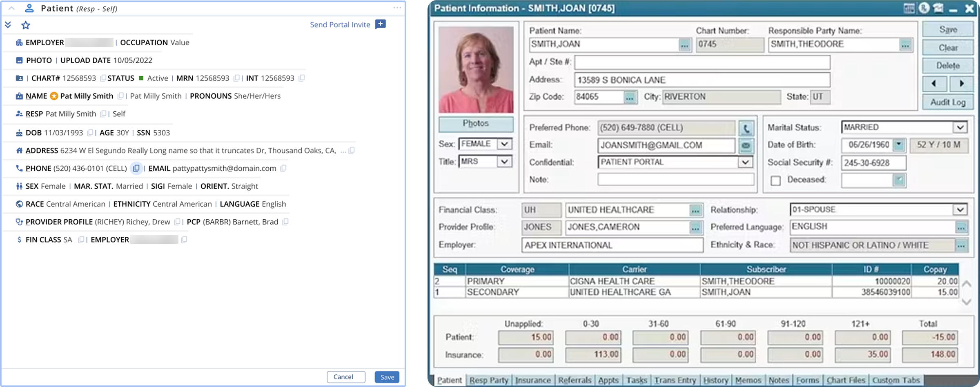Click the calculator icon in the title bar
Viewport: 980px width, 387px height.
(x=909, y=8)
